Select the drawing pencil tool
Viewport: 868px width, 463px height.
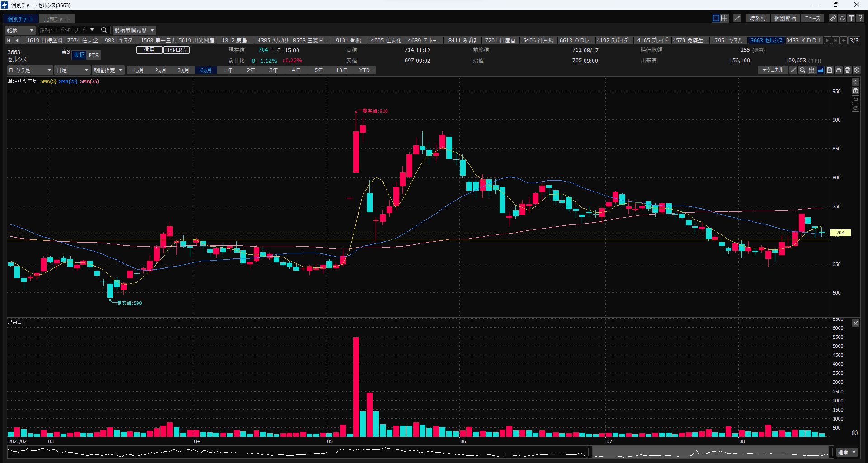793,70
